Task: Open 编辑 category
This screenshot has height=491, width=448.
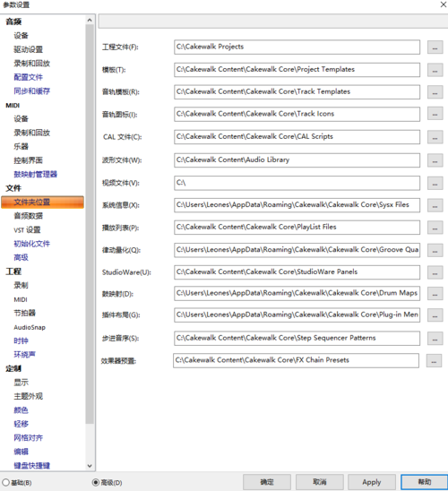Action: click(21, 452)
